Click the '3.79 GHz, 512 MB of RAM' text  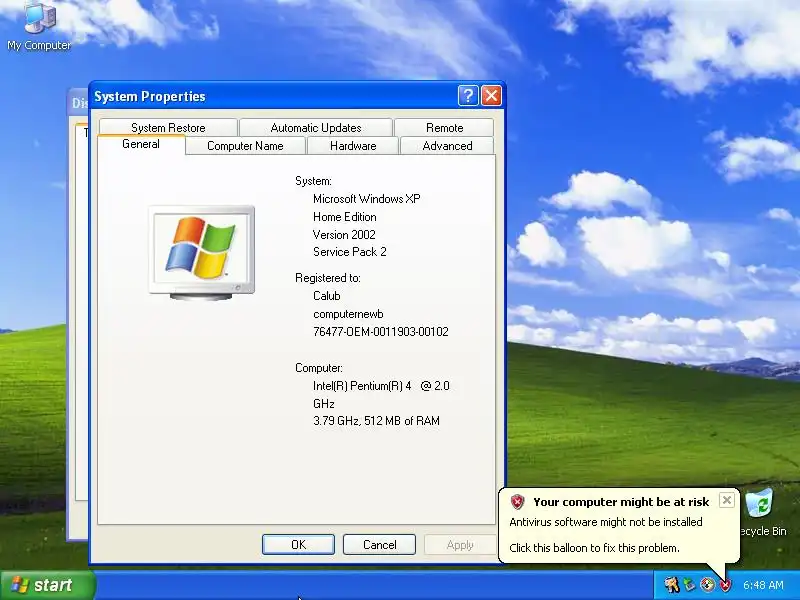coord(377,421)
